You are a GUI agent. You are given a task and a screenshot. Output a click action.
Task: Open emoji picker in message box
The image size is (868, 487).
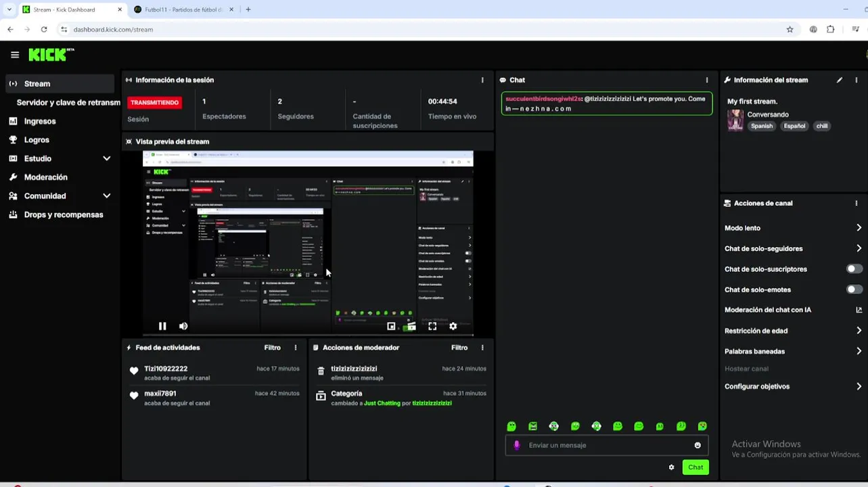(698, 445)
